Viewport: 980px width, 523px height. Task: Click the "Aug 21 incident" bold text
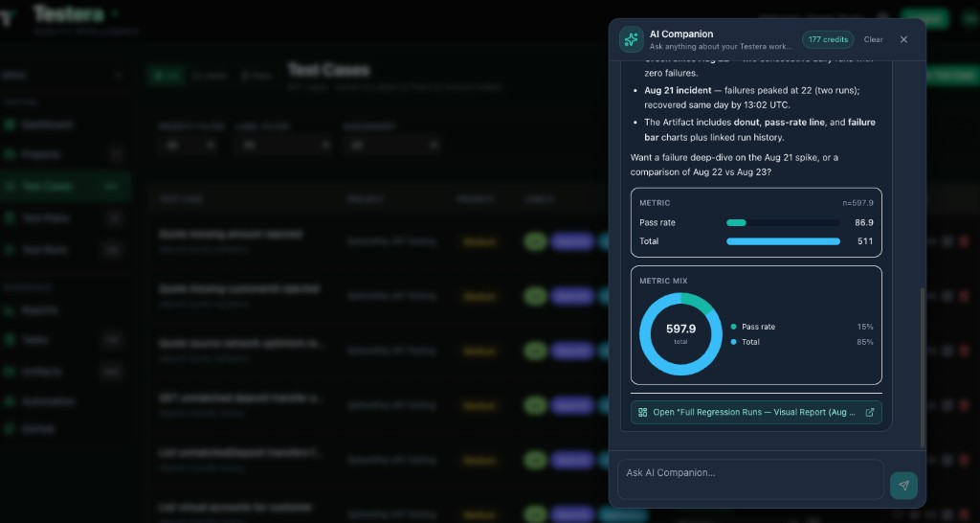click(678, 90)
